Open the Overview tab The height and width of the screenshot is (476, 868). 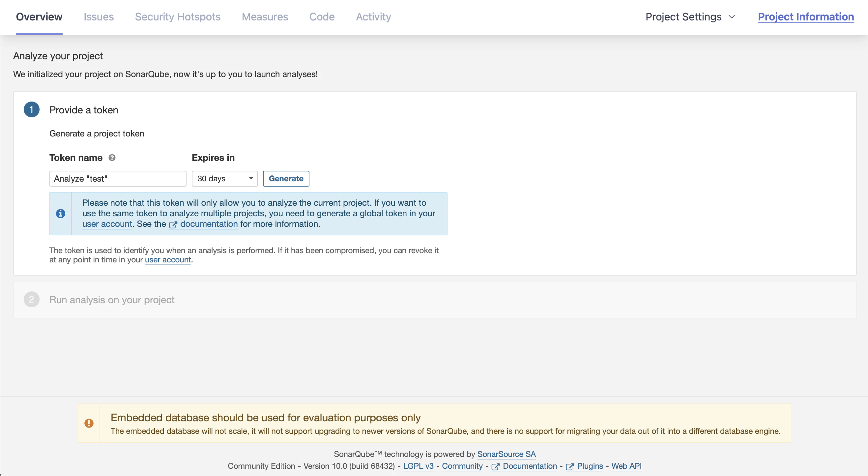point(39,17)
